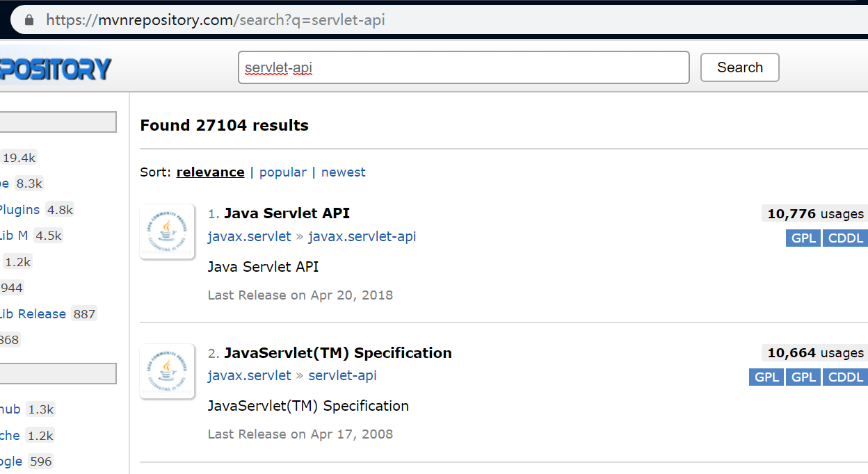Click the MVN Repository logo
The height and width of the screenshot is (474, 868).
pyautogui.click(x=56, y=69)
